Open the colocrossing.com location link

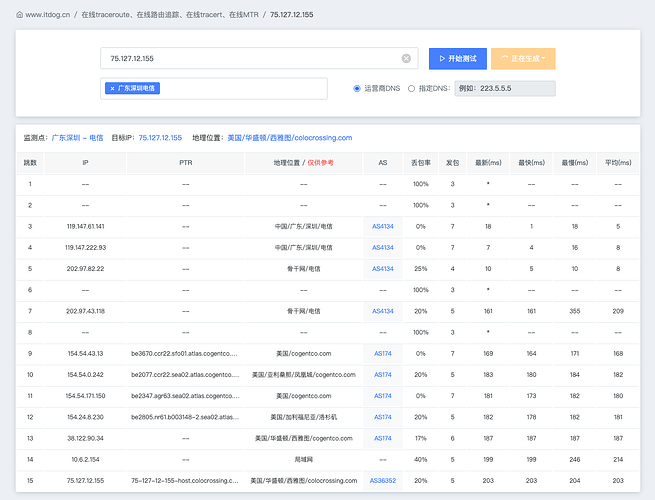point(289,138)
